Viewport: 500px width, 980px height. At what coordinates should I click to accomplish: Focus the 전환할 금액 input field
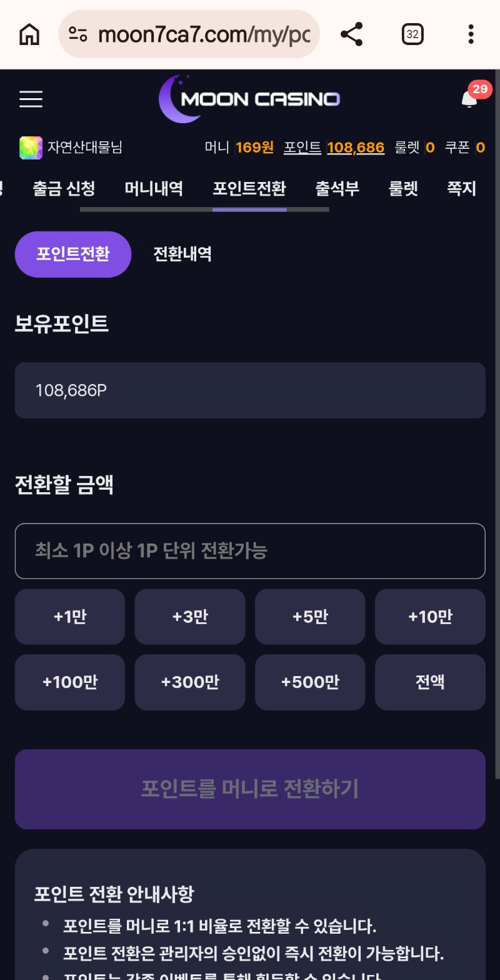click(250, 551)
